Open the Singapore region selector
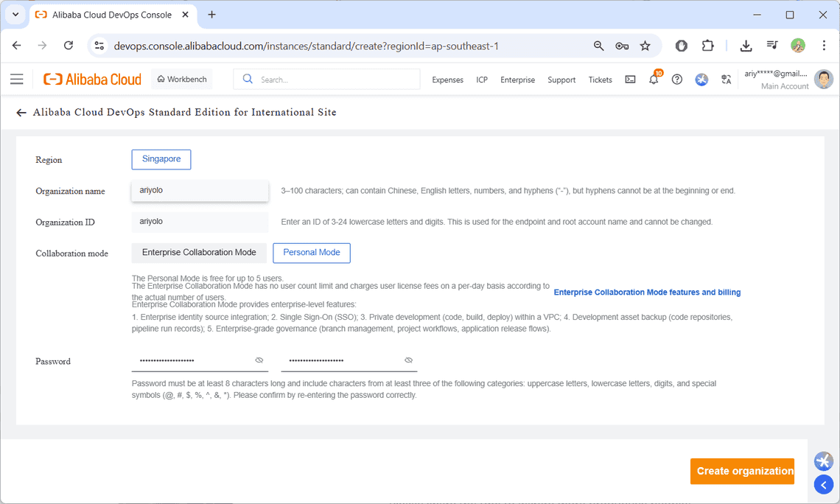840x504 pixels. [161, 159]
